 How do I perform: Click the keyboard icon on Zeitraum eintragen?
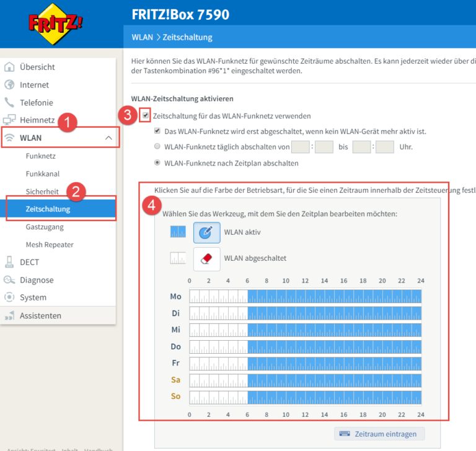(345, 434)
